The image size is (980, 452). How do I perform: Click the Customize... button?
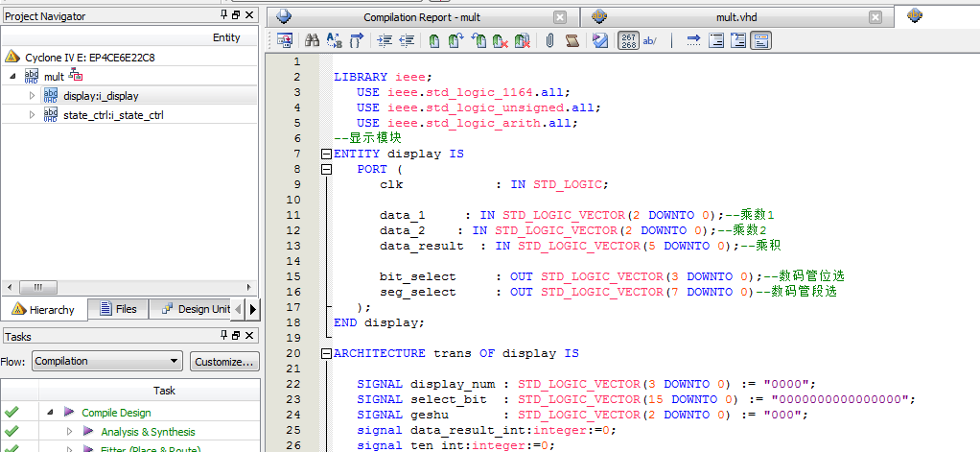coord(224,362)
